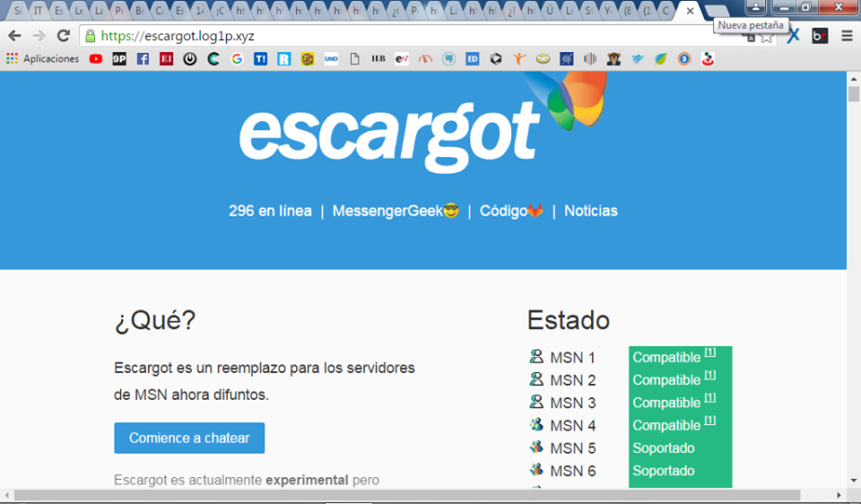The width and height of the screenshot is (861, 504).
Task: Click the Aplicaciones apps shortcut
Action: coord(43,59)
